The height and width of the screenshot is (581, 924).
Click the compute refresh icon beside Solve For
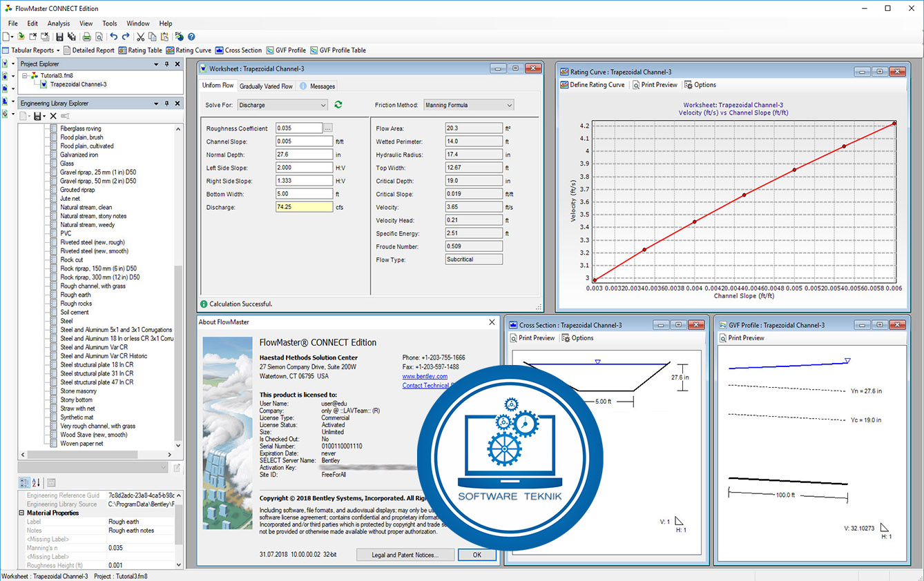tap(337, 104)
